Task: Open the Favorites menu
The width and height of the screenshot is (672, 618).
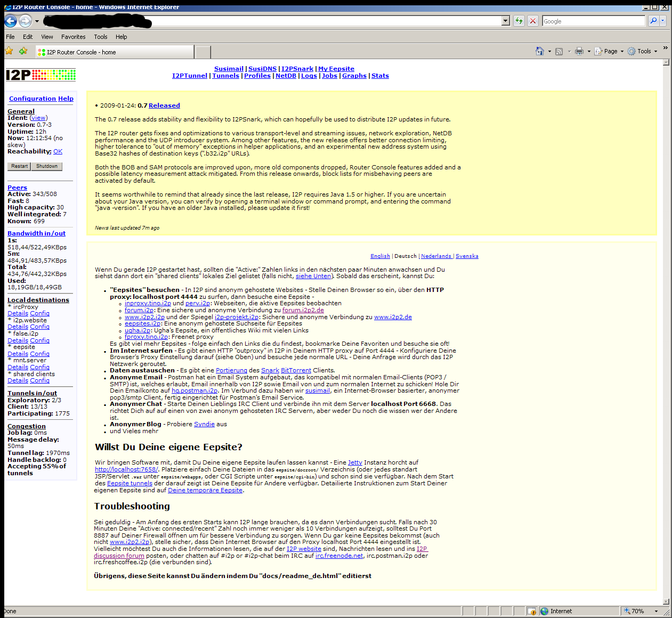Action: pos(73,37)
